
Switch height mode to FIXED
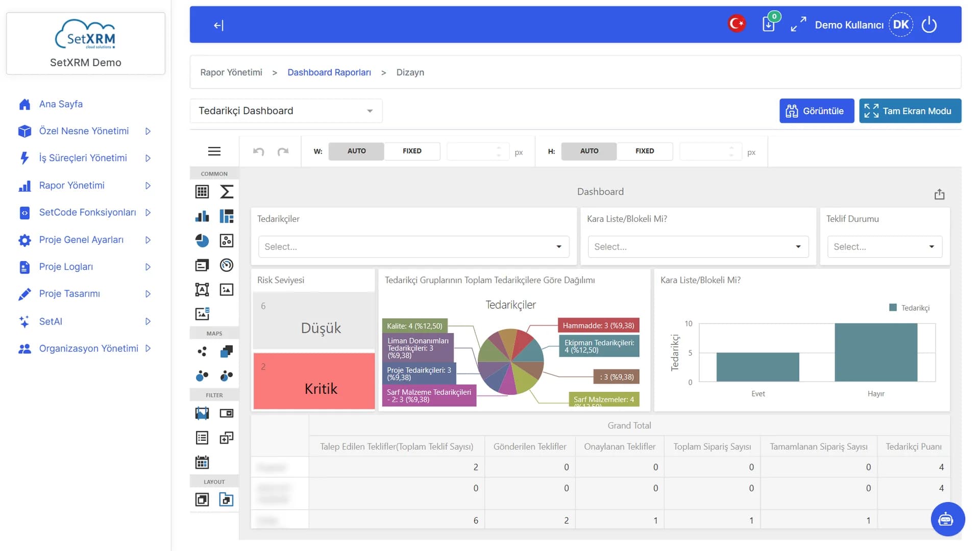tap(645, 151)
